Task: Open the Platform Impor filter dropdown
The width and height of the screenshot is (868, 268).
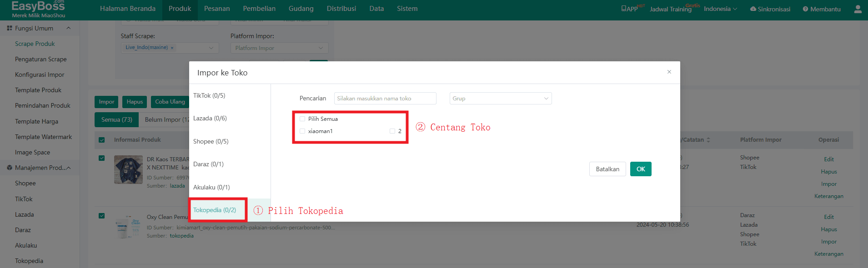Action: (x=280, y=48)
